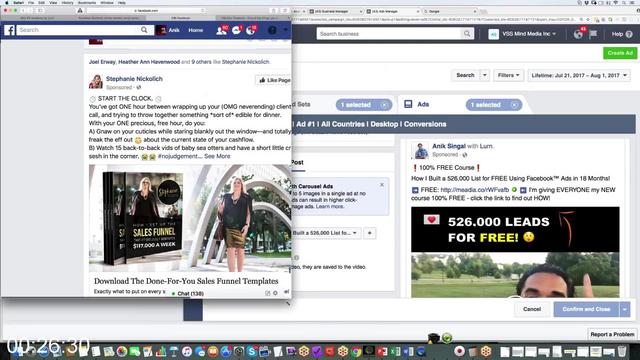The width and height of the screenshot is (640, 360).
Task: Expand the Search dropdown arrow
Action: [484, 75]
